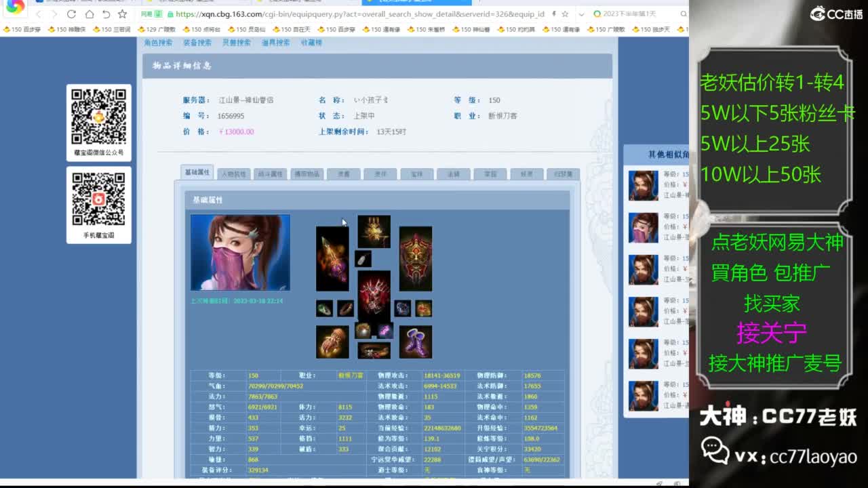
Task: Switch to the 人物抗性 tab
Action: coord(233,174)
